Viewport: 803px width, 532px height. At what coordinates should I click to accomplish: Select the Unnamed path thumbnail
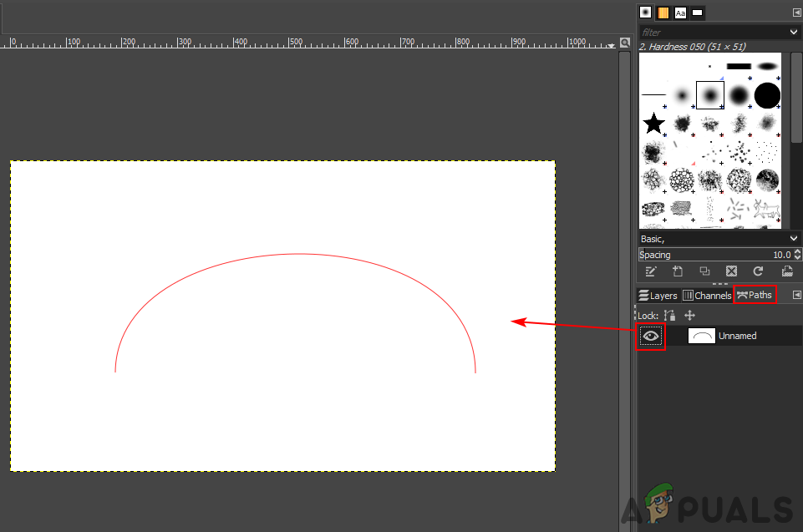click(x=701, y=336)
